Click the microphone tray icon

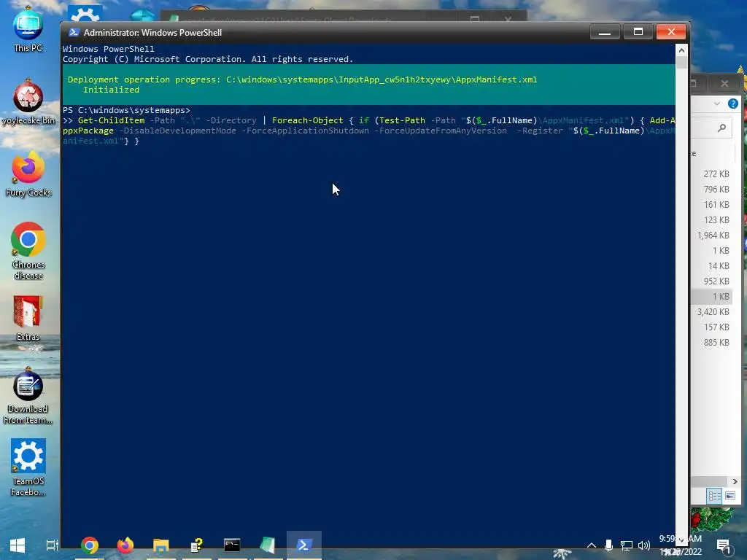click(x=608, y=545)
